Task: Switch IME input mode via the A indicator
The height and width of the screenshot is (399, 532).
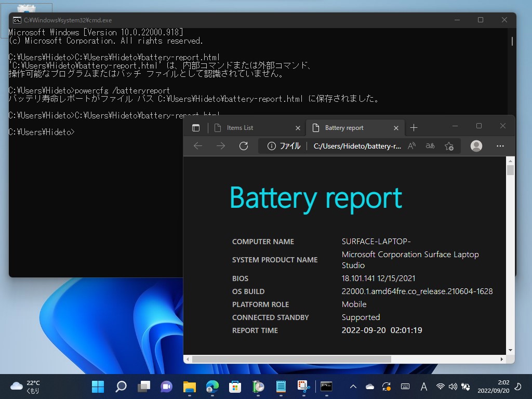Action: pyautogui.click(x=423, y=387)
